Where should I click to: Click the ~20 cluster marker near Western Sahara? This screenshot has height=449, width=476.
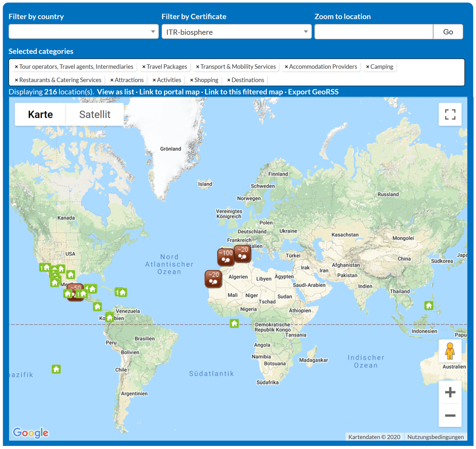pyautogui.click(x=213, y=278)
